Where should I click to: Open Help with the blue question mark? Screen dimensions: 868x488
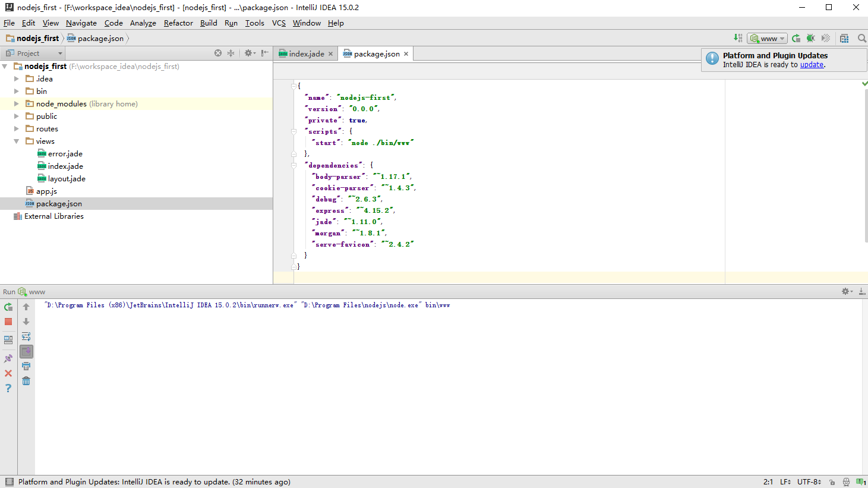tap(8, 388)
